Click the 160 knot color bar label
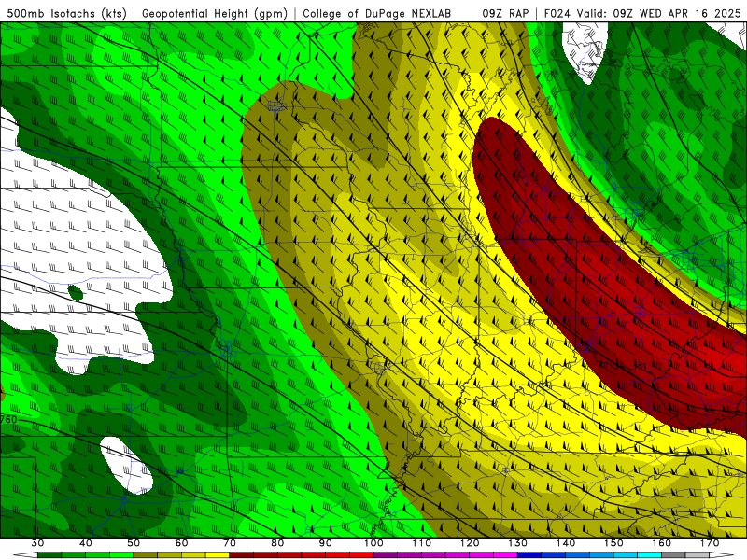The image size is (747, 560). point(662,543)
